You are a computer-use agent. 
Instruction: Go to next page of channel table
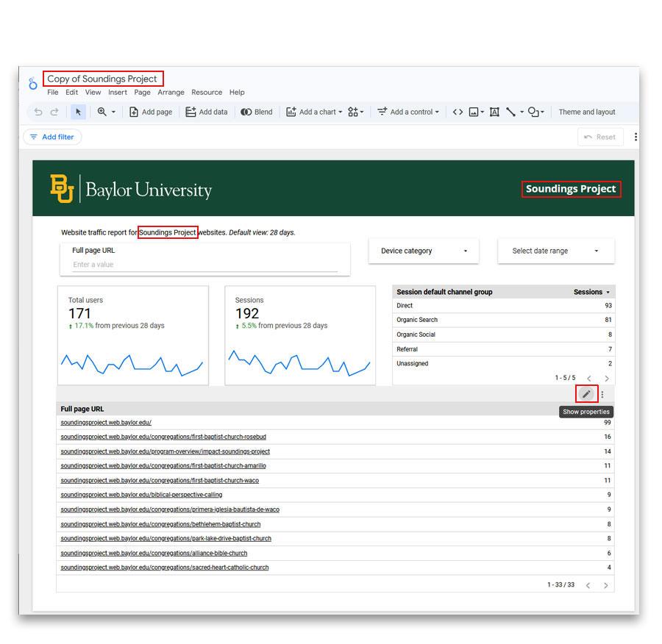click(607, 378)
